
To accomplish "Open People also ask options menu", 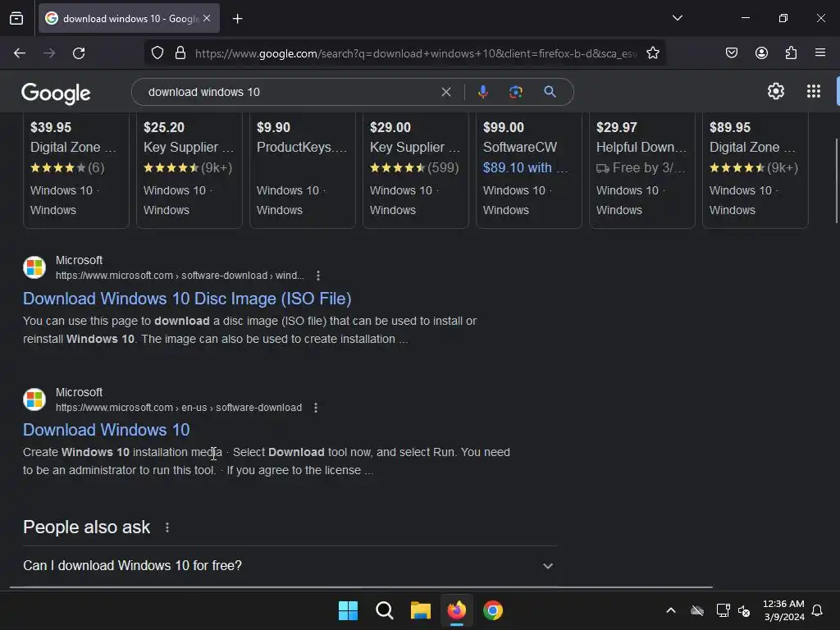I will 167,527.
